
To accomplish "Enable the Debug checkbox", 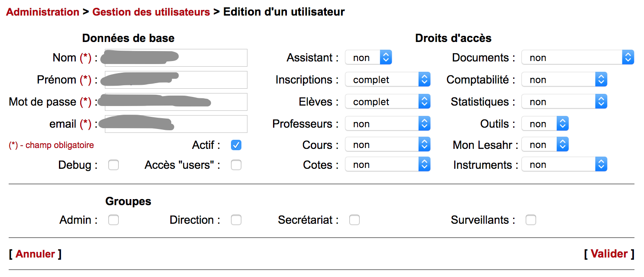I will [x=114, y=165].
